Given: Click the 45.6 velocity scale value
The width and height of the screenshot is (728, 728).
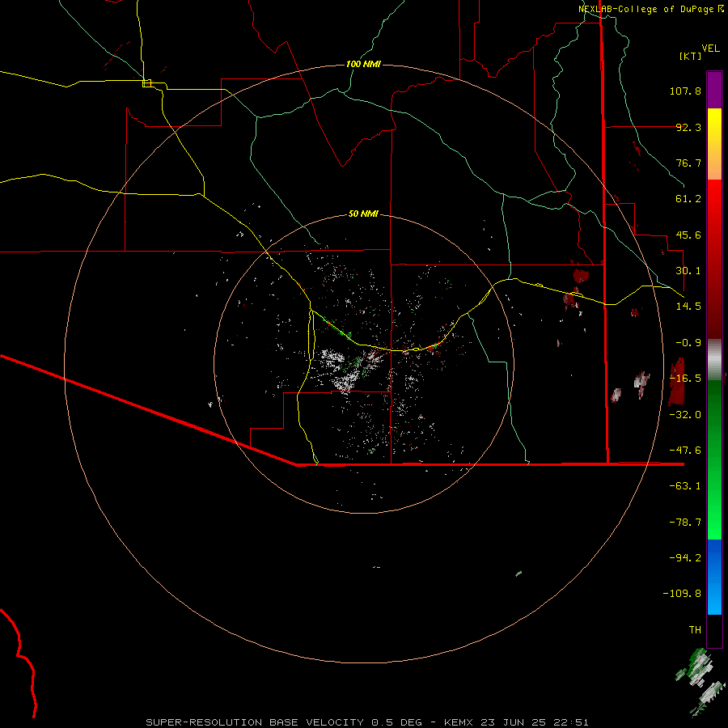Looking at the screenshot, I should (x=688, y=235).
